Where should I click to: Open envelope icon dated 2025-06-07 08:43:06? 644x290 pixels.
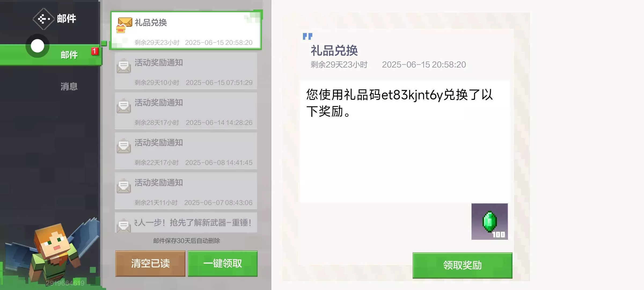[124, 186]
